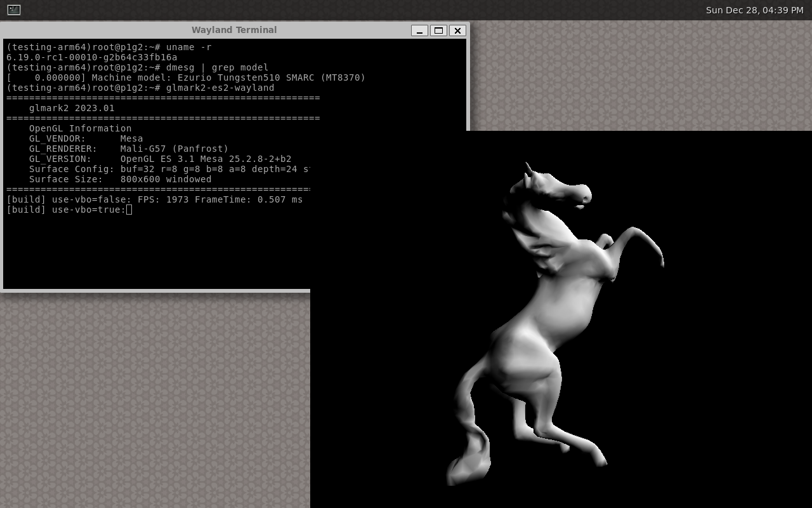Close the Wayland Terminal window
812x508 pixels.
tap(457, 30)
